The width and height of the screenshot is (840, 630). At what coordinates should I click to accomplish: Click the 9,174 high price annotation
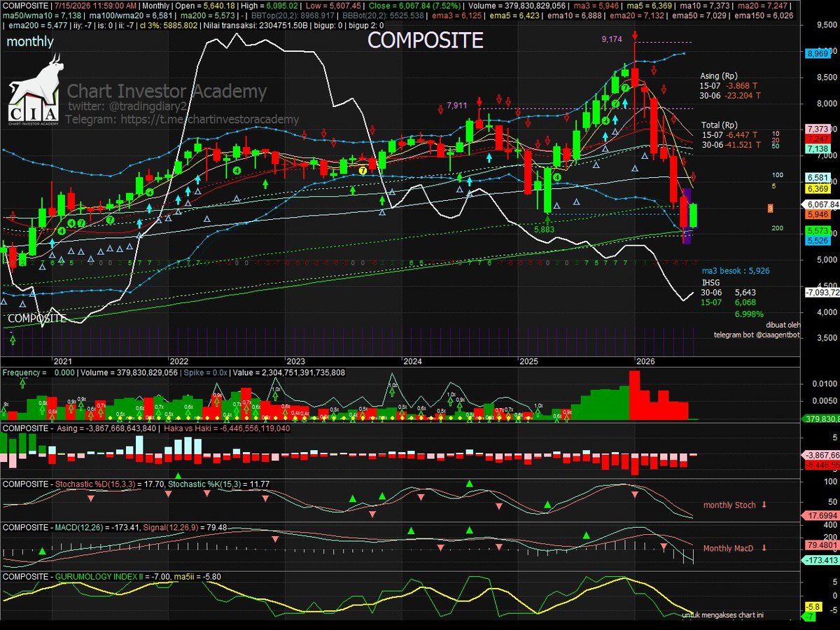(611, 39)
